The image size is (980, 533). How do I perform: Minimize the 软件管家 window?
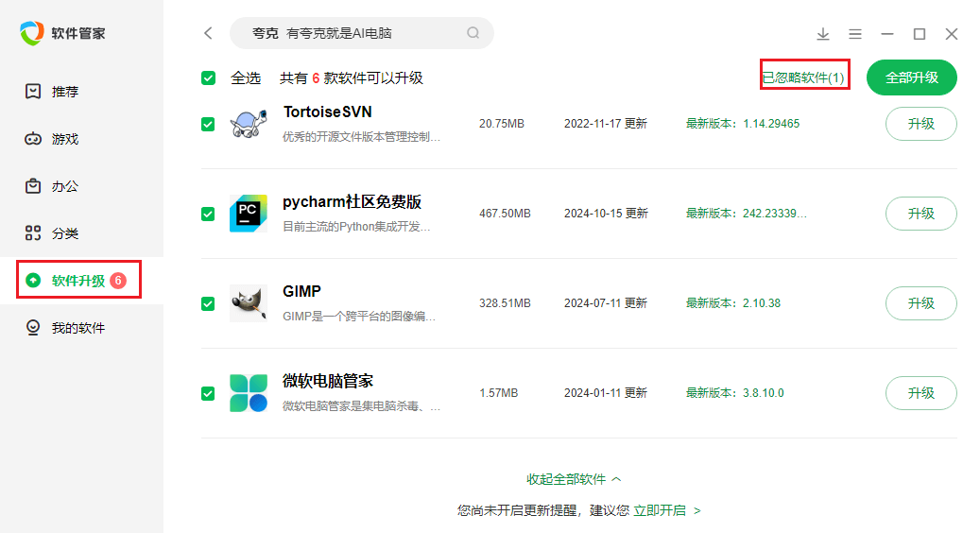[x=887, y=34]
